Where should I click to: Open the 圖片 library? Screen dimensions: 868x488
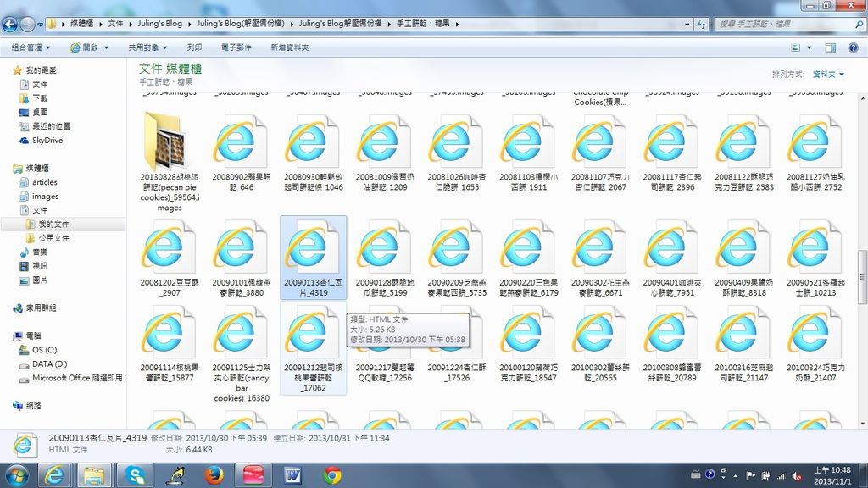[x=40, y=280]
